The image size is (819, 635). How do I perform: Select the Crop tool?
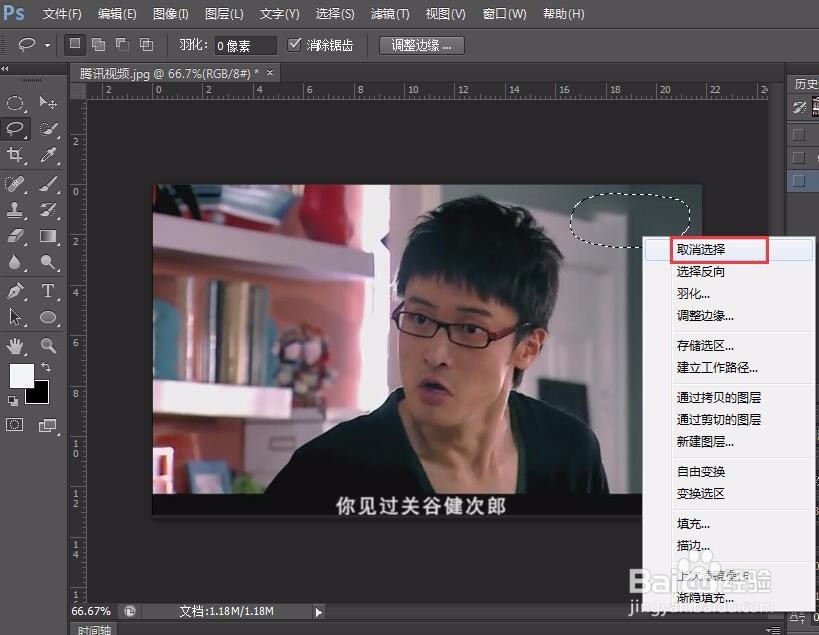pyautogui.click(x=15, y=155)
